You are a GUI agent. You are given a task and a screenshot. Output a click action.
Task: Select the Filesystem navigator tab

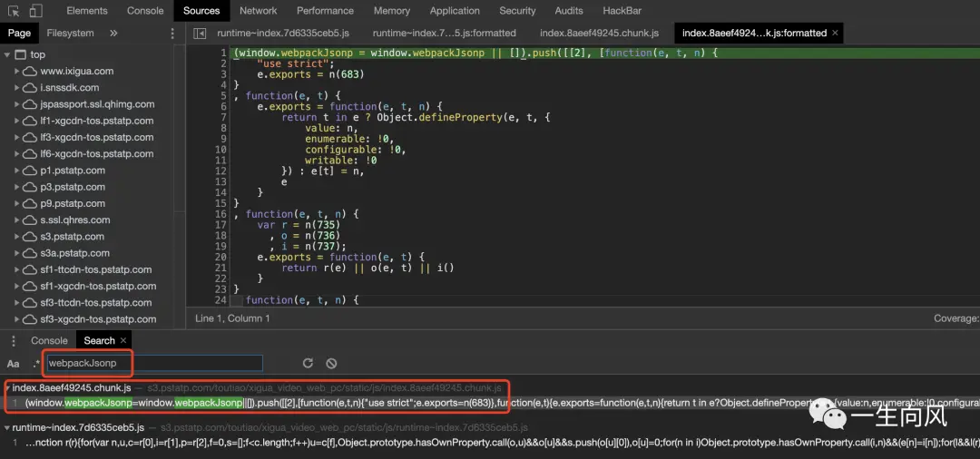[x=70, y=33]
